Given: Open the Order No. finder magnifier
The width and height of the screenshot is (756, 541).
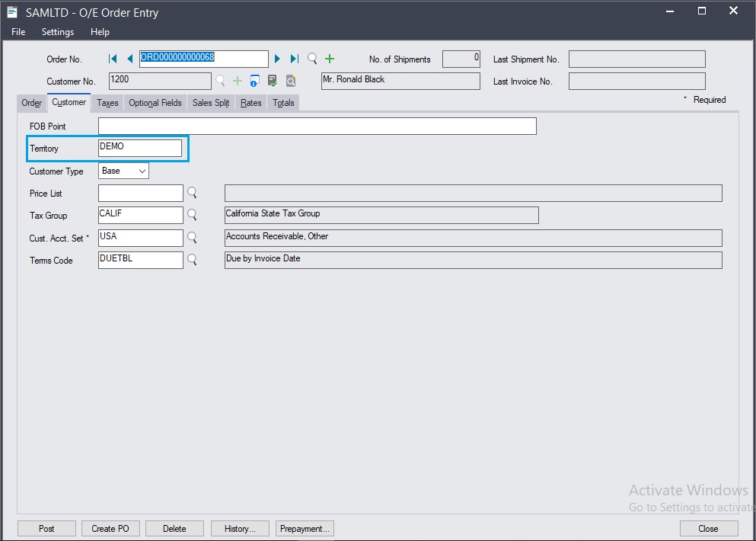Looking at the screenshot, I should (312, 59).
